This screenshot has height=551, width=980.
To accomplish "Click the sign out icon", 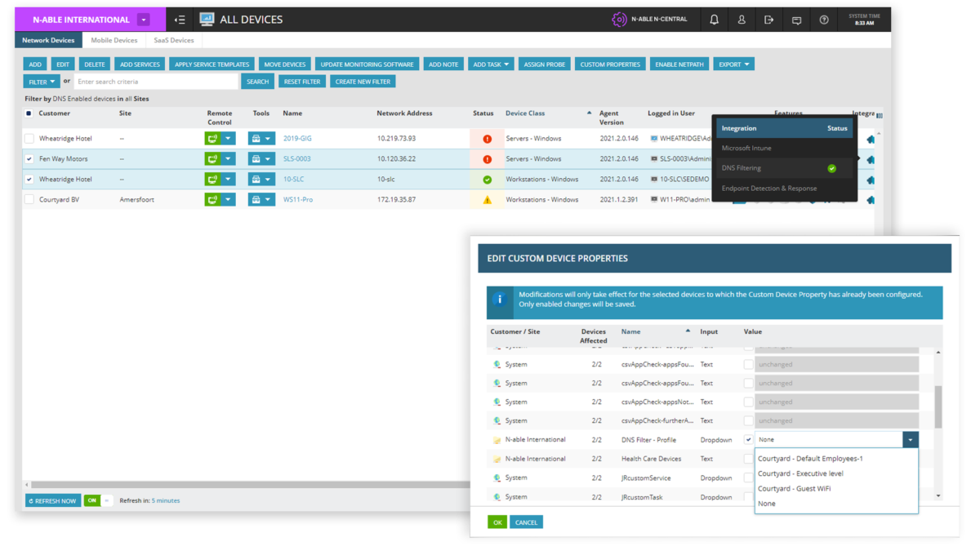I will [x=768, y=20].
